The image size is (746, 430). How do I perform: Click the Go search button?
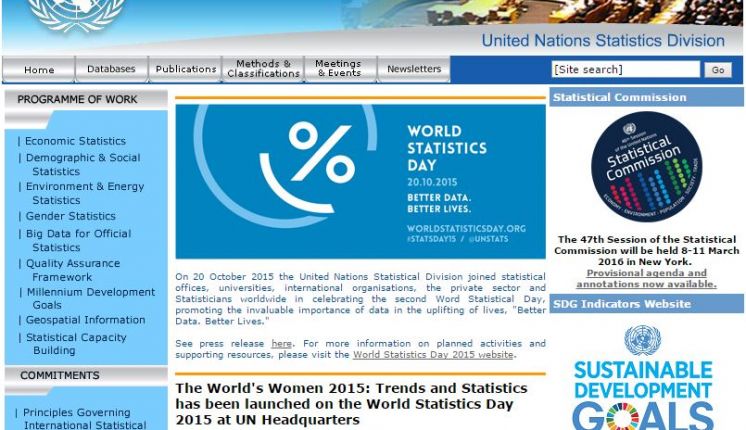[718, 70]
